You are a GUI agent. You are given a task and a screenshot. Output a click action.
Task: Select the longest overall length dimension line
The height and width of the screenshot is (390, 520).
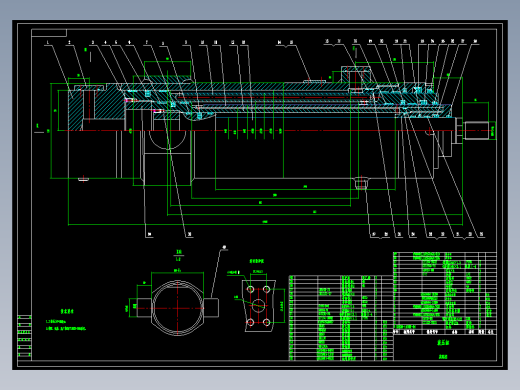tap(265, 224)
